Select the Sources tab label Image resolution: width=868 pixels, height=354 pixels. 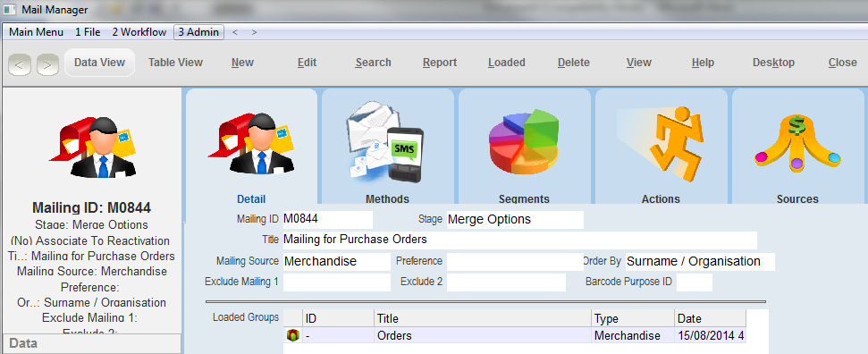coord(797,198)
